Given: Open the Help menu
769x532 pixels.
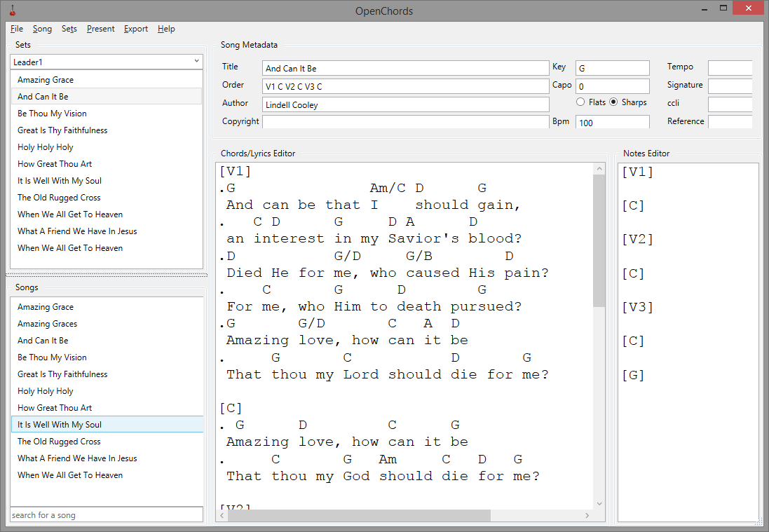Looking at the screenshot, I should 166,29.
